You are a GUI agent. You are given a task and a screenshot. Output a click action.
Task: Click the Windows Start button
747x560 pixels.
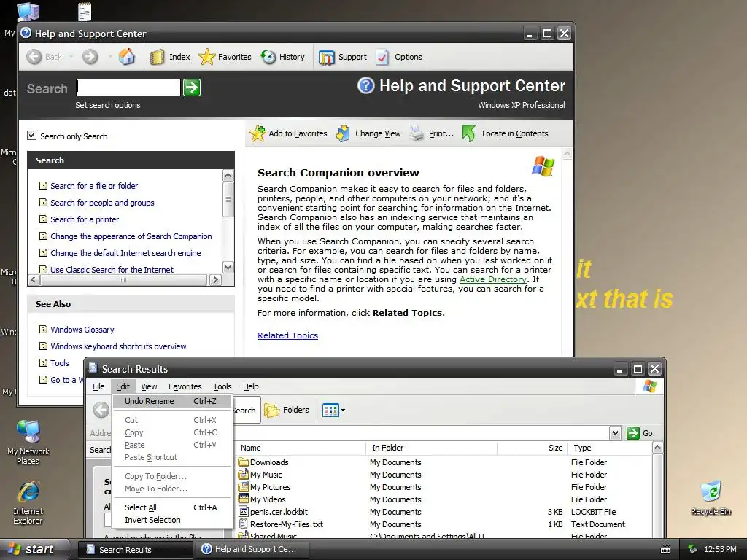(x=32, y=550)
